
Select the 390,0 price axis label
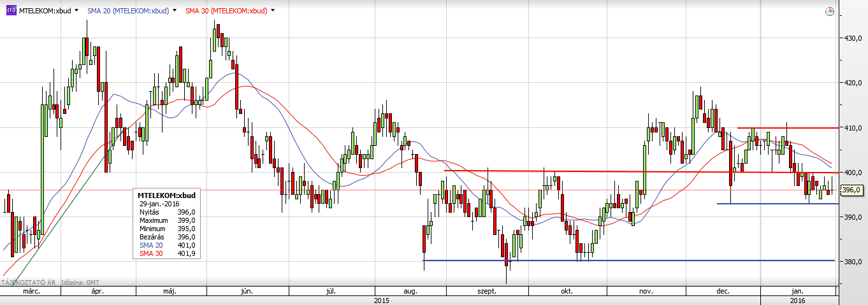point(853,216)
